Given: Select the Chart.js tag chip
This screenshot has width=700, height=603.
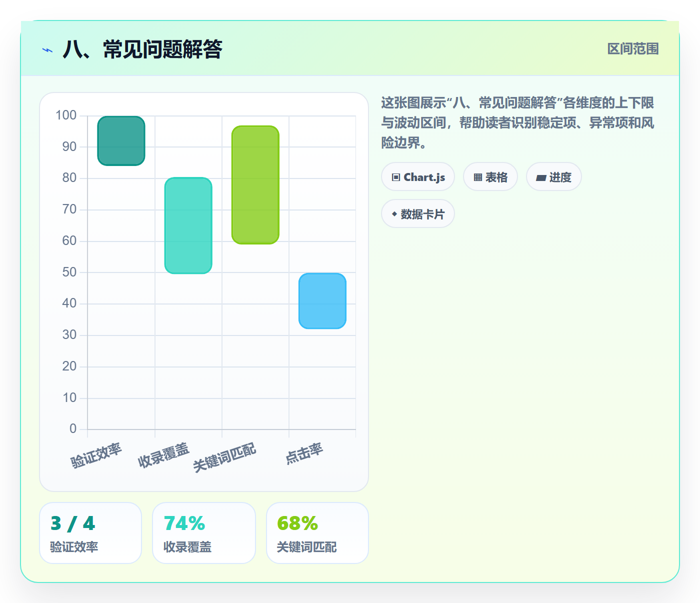Looking at the screenshot, I should click(x=418, y=177).
